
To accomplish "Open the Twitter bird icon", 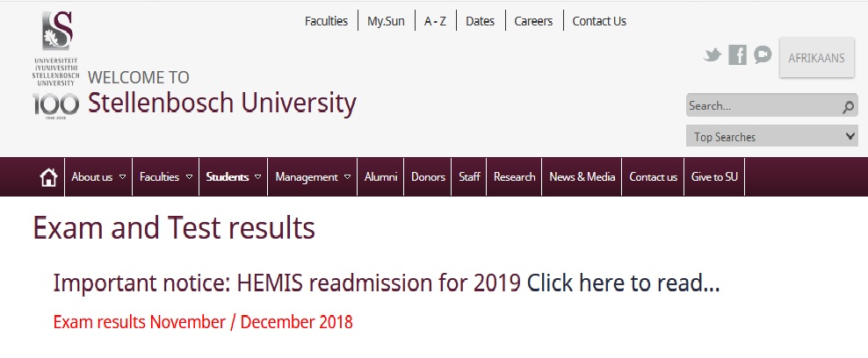I will 712,55.
